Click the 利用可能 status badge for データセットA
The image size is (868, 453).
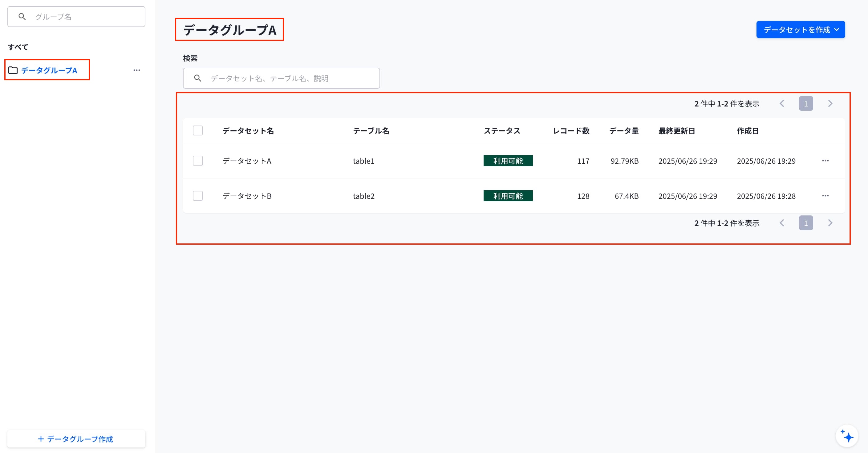(x=508, y=161)
